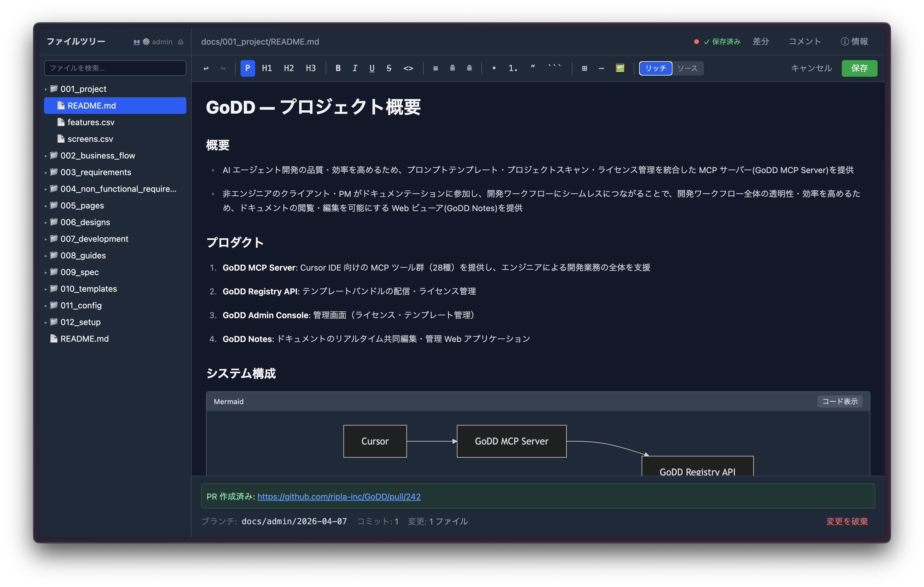924x587 pixels.
Task: Open the 差分 tab
Action: (761, 41)
